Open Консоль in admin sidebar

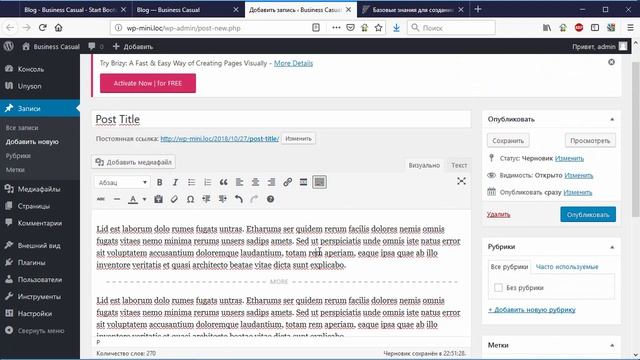tap(40, 69)
